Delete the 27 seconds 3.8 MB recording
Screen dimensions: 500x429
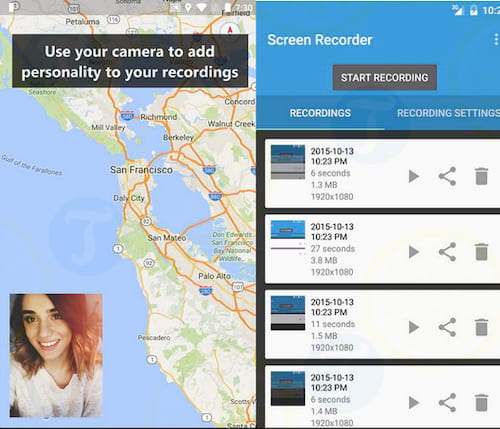coord(481,252)
